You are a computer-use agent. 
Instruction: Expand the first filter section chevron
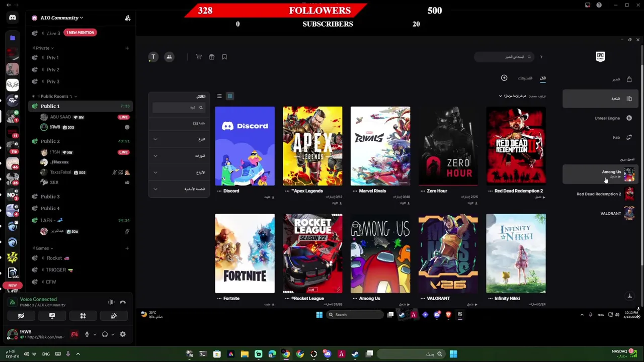[x=155, y=139]
